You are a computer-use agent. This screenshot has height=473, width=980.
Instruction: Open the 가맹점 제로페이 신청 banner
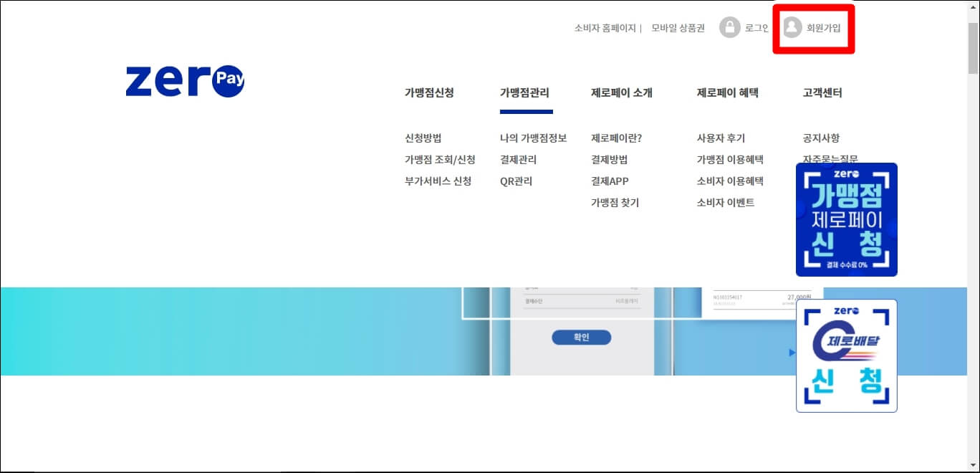click(847, 219)
